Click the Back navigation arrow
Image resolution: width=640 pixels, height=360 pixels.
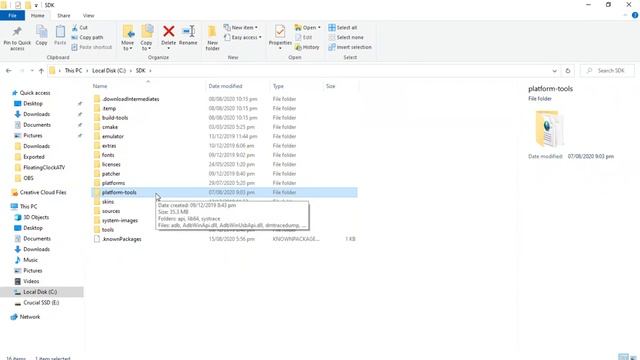tap(9, 71)
